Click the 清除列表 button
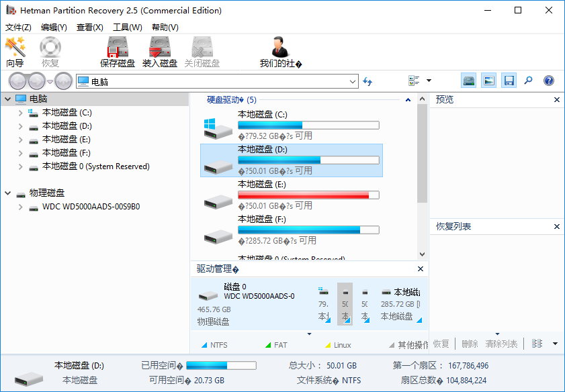 click(x=501, y=344)
